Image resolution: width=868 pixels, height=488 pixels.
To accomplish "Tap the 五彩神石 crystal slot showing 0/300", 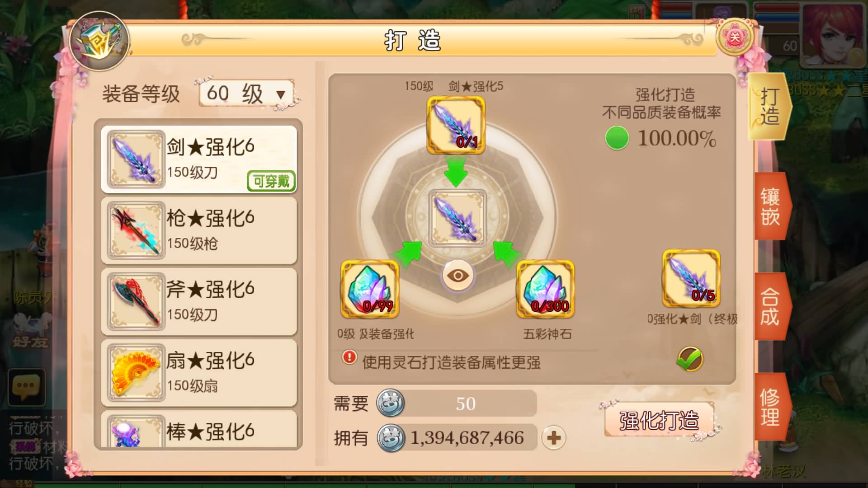I will (545, 289).
